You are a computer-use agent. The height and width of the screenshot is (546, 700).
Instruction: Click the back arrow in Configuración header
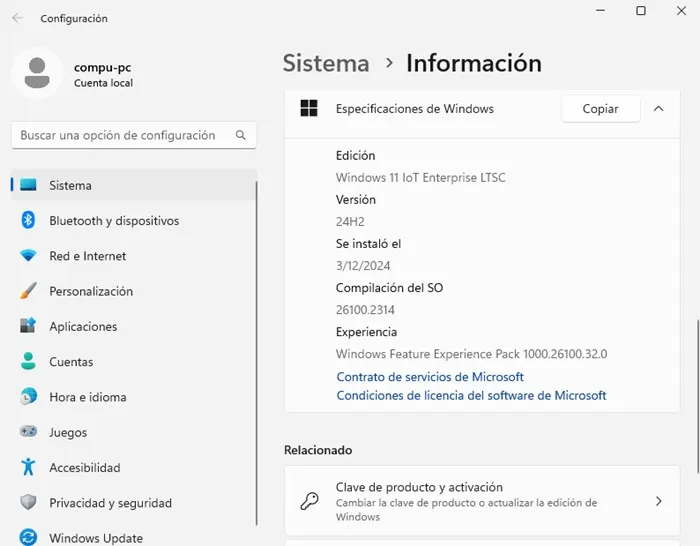[17, 18]
